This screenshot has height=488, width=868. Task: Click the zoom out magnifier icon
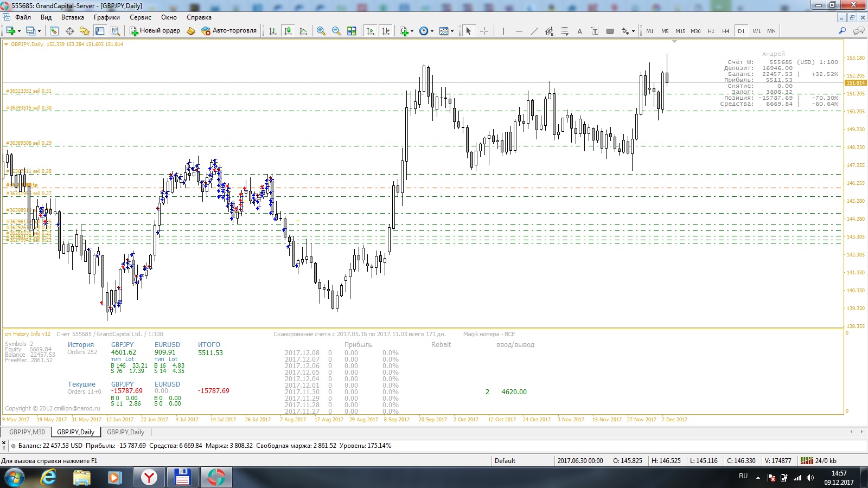336,31
